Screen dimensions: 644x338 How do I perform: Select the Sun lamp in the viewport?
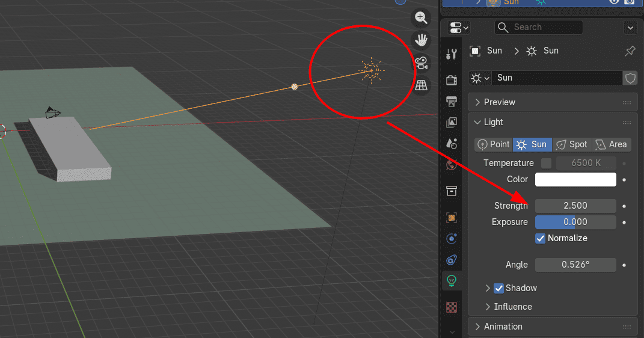point(371,70)
